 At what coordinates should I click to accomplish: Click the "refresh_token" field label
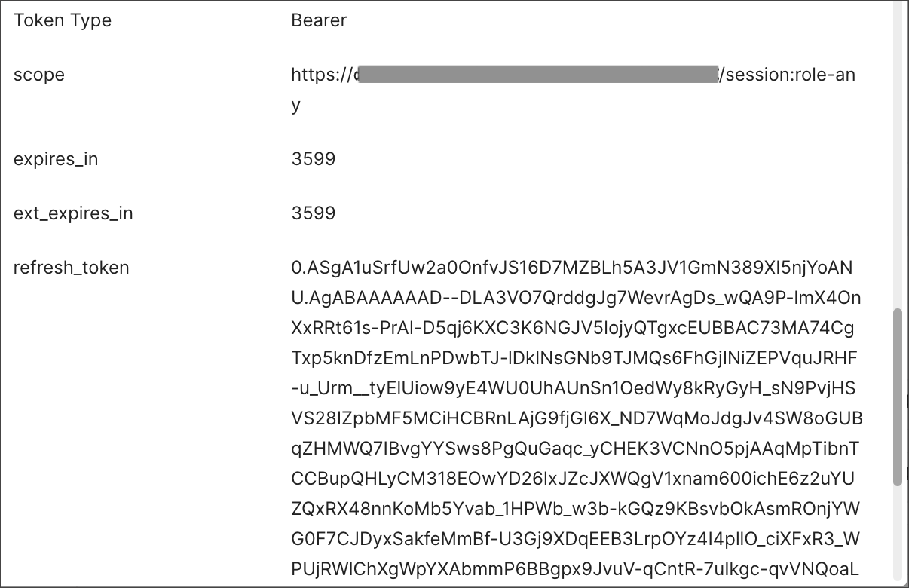pyautogui.click(x=71, y=268)
